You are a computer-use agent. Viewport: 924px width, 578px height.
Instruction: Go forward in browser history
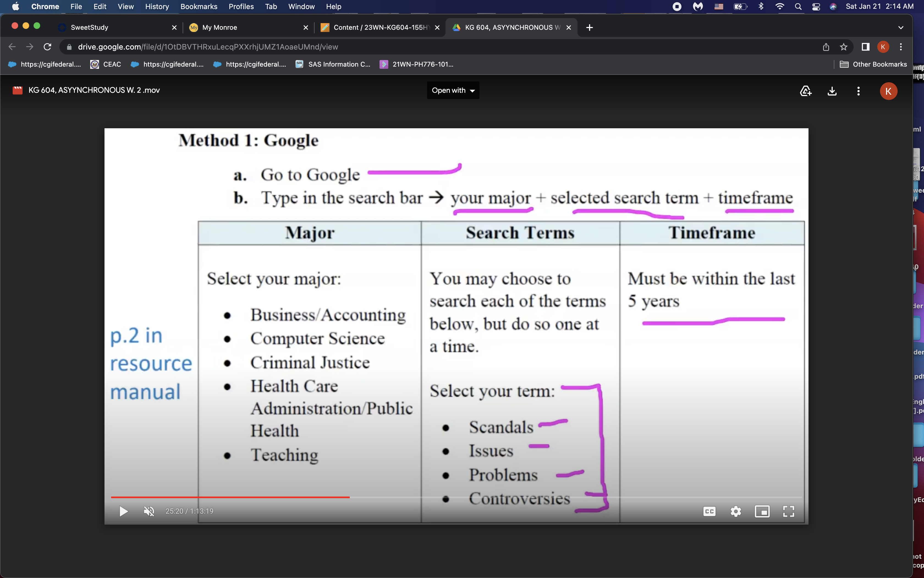tap(29, 47)
